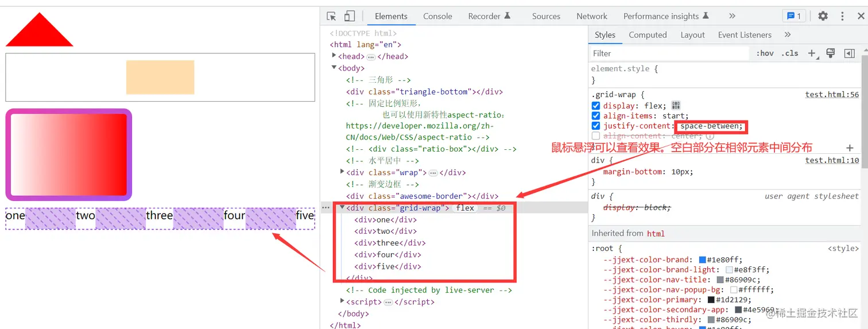Screen dimensions: 868x329
Task: Open the Sources tab
Action: click(x=546, y=16)
